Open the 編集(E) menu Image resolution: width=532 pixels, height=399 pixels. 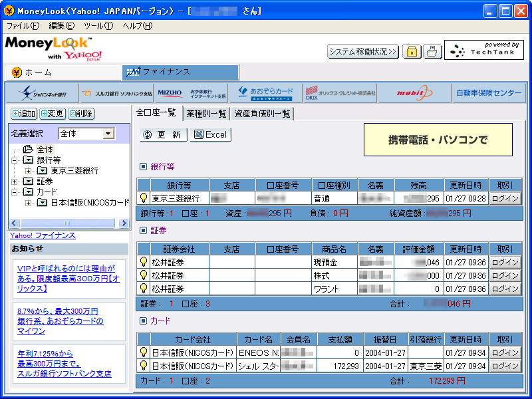pos(61,26)
